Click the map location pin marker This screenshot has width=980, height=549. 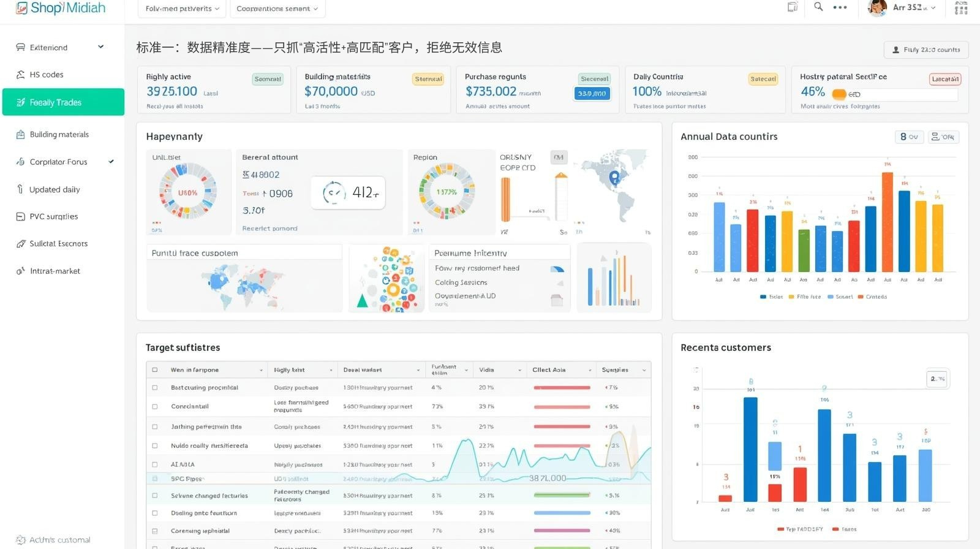coord(614,178)
